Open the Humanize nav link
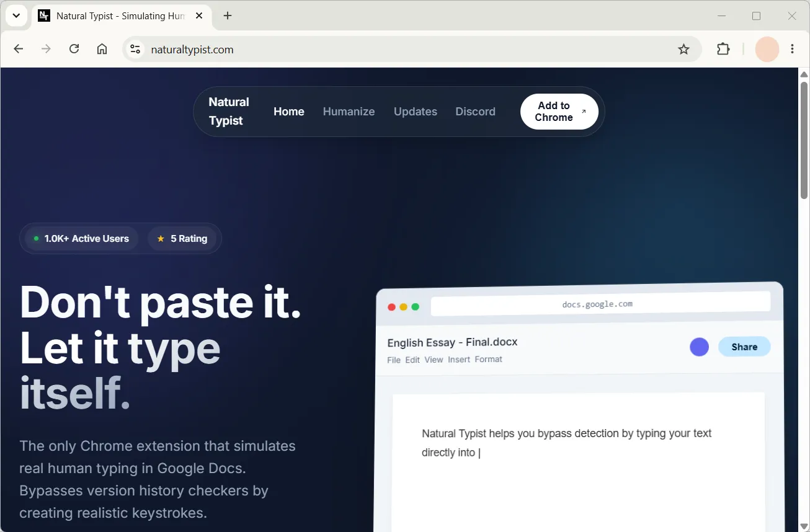810x532 pixels. point(349,112)
